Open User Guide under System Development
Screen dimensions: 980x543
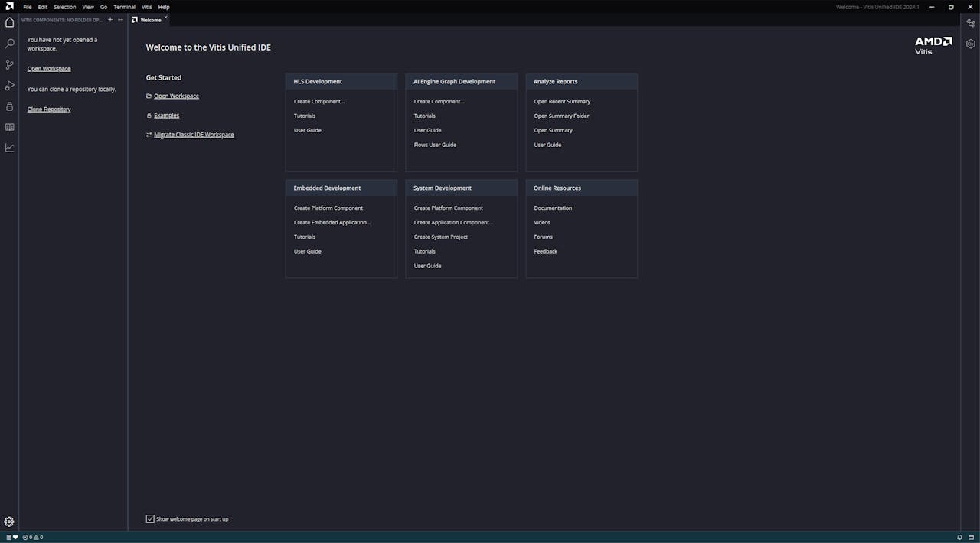tap(428, 267)
